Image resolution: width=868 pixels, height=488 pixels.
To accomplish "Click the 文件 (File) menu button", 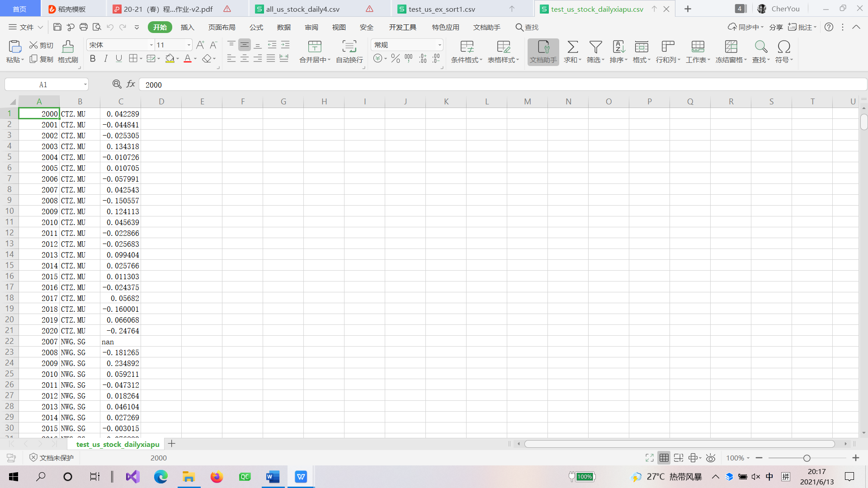I will click(x=26, y=27).
